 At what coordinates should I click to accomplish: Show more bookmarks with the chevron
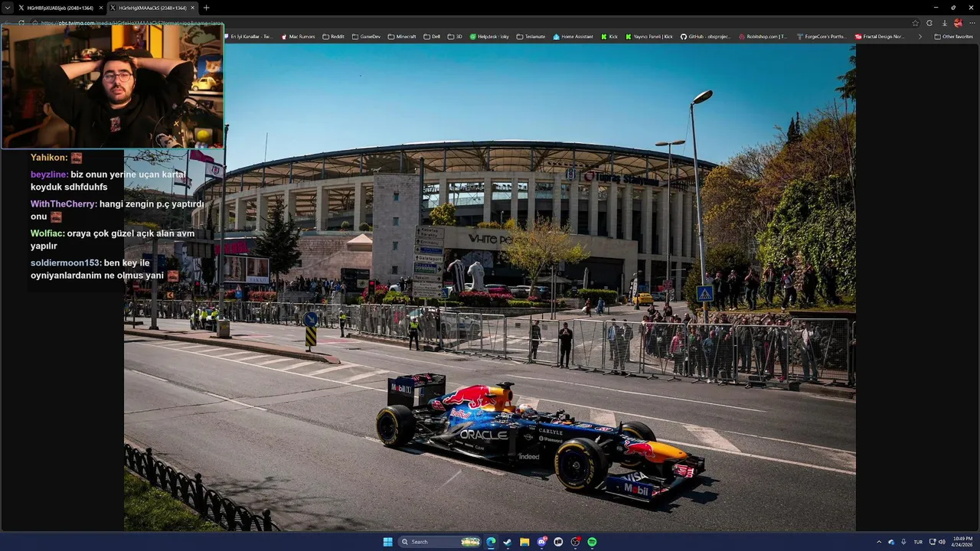click(920, 37)
